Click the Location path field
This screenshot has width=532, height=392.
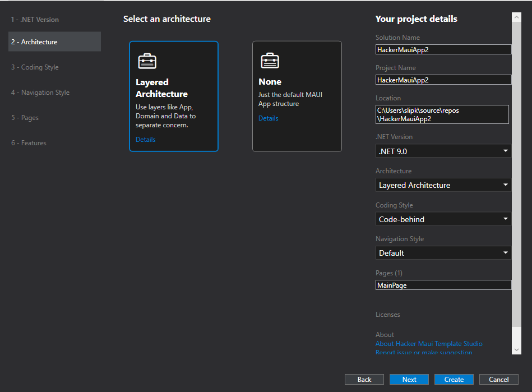(442, 114)
